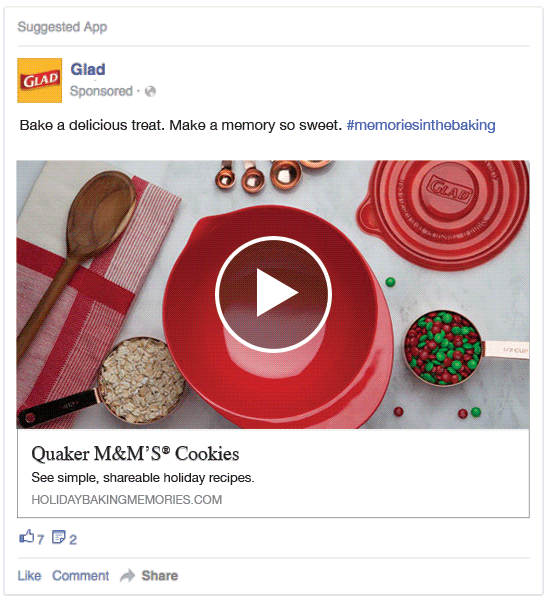Screen dimensions: 548x600
Task: Click the comments count icon
Action: coord(59,537)
